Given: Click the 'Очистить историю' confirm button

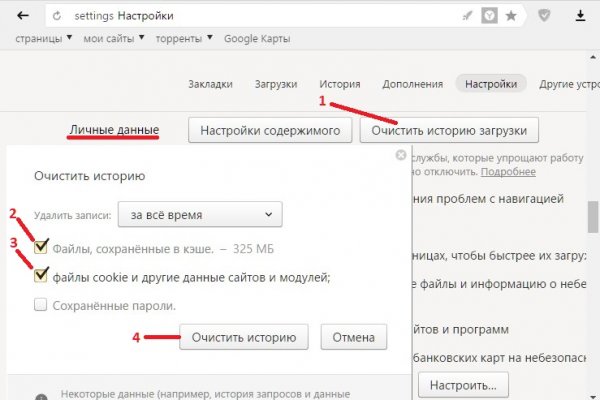Looking at the screenshot, I should point(244,337).
